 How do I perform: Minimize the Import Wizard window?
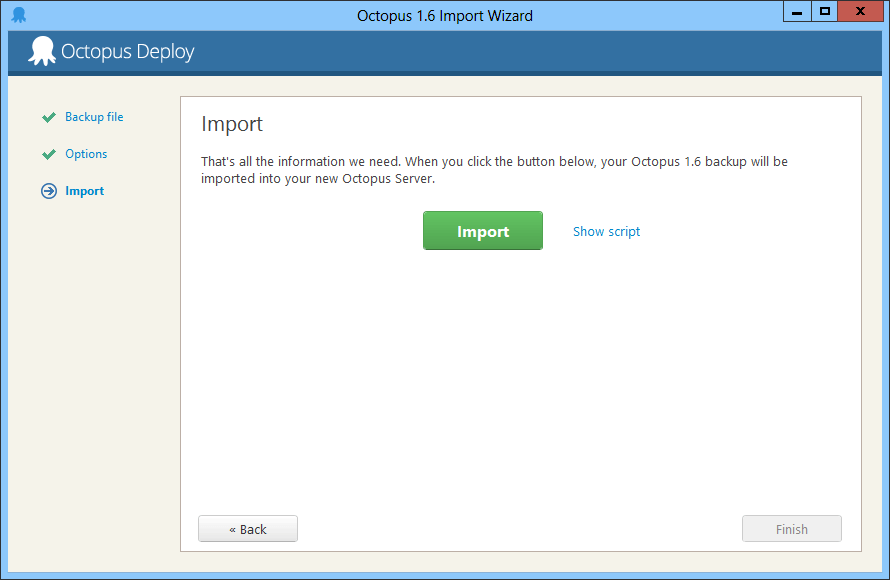(797, 12)
